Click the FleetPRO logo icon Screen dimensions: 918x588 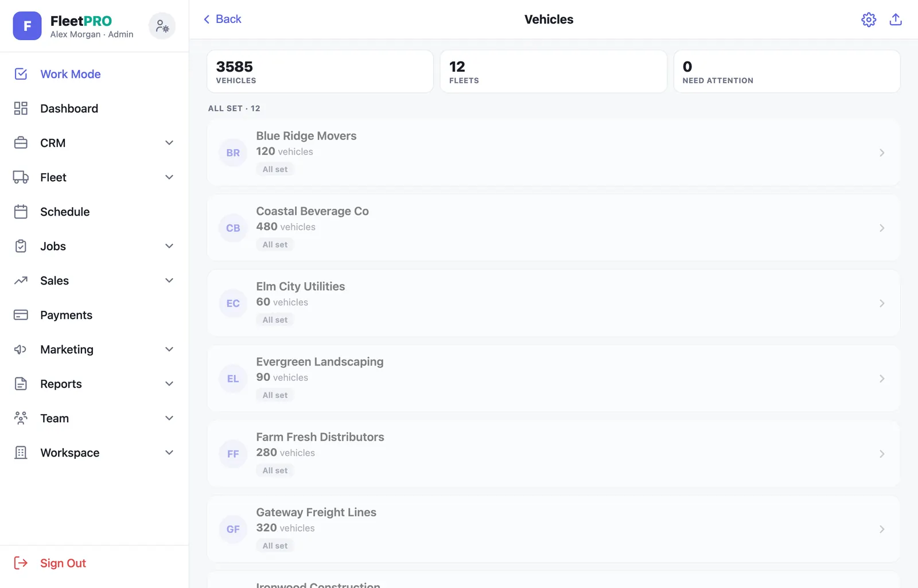pyautogui.click(x=27, y=26)
